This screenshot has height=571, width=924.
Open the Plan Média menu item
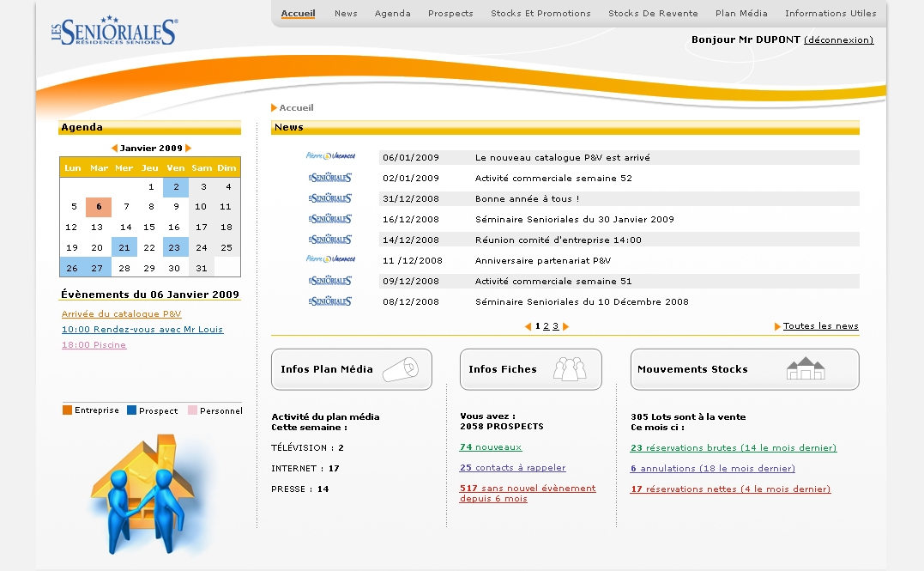coord(741,14)
